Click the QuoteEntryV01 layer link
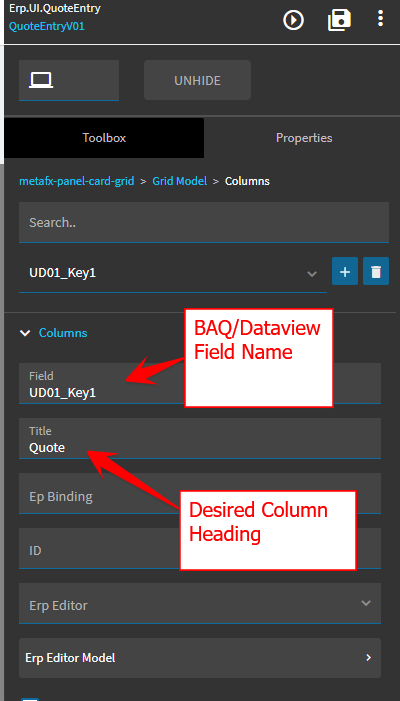 (46, 26)
